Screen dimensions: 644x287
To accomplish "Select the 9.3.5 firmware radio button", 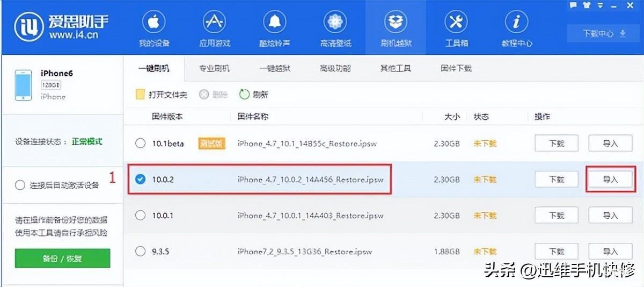I will [141, 251].
